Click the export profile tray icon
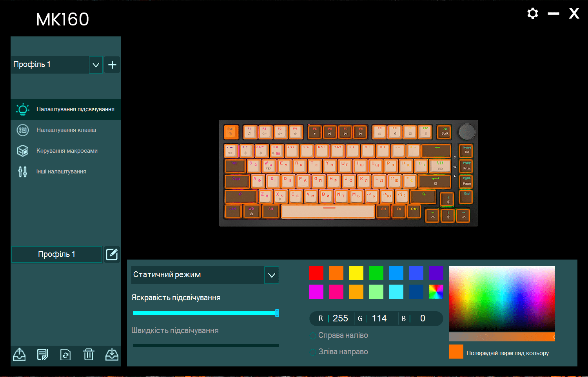The image size is (588, 377). click(19, 354)
